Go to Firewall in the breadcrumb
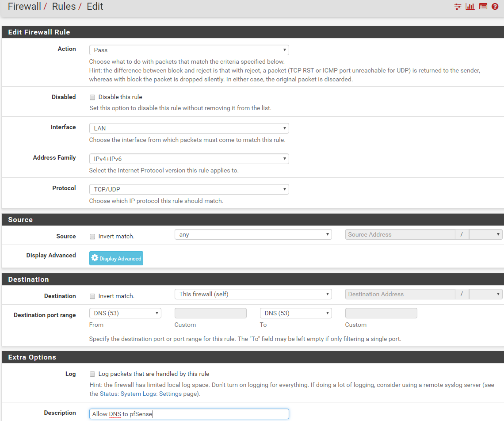This screenshot has width=504, height=421. [x=24, y=7]
